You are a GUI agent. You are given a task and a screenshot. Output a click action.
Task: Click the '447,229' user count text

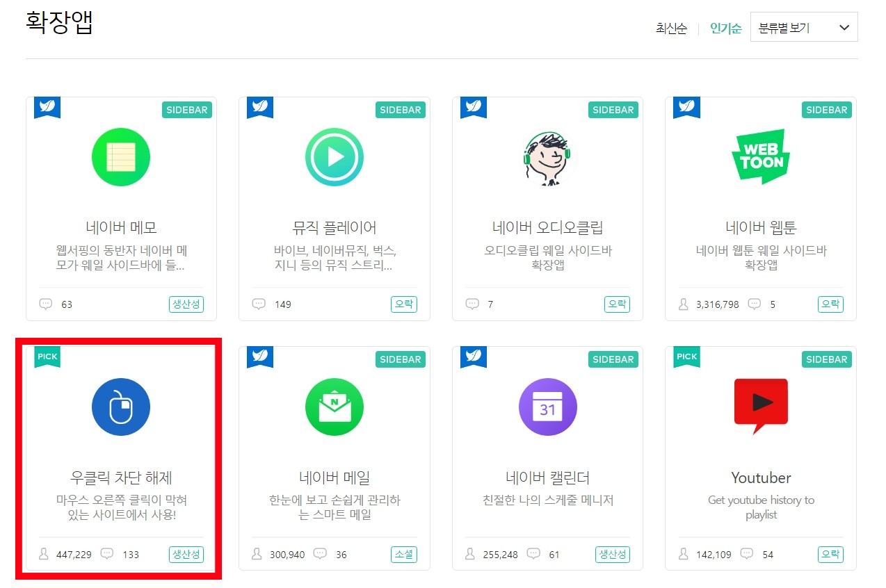74,555
